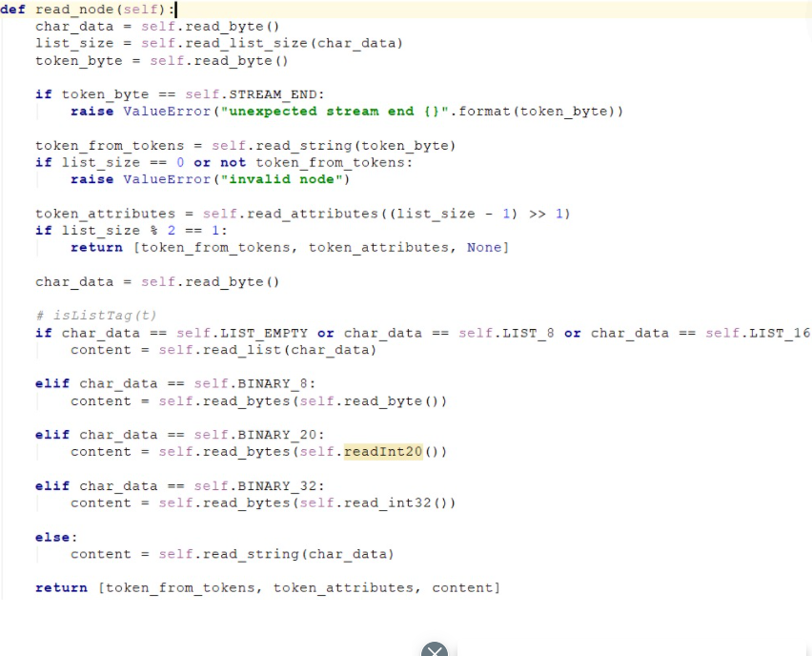
Task: Click the 'list_size = self.read_list_size(char_data)' line
Action: (219, 44)
